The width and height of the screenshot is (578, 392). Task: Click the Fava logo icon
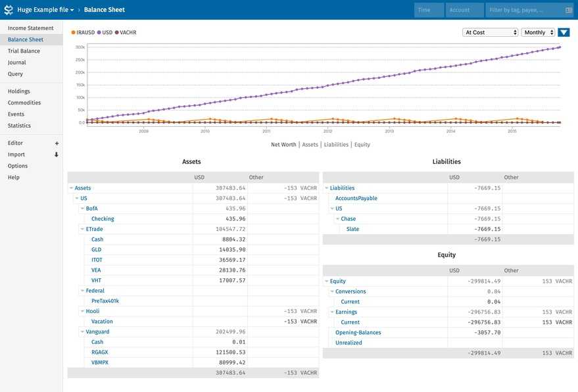pyautogui.click(x=9, y=10)
